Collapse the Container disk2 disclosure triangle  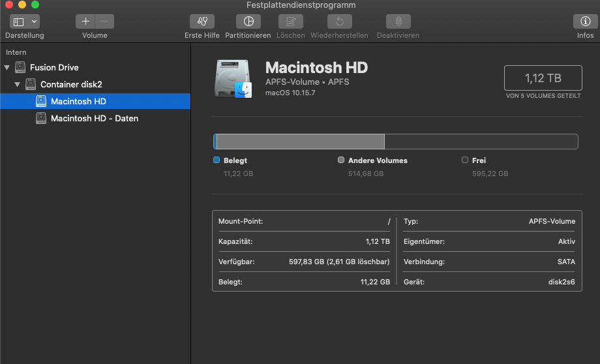(x=18, y=84)
